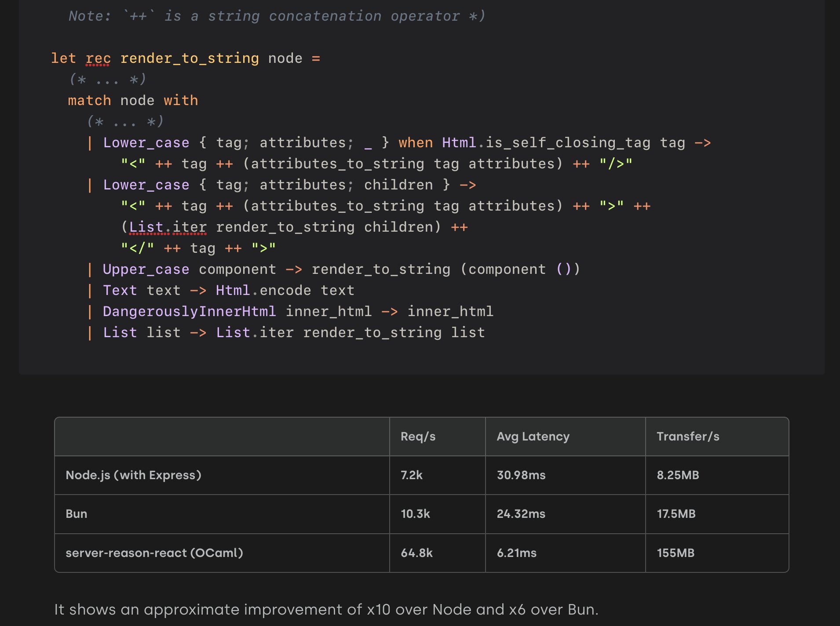Select the "Bun" row label in the table

pyautogui.click(x=77, y=514)
